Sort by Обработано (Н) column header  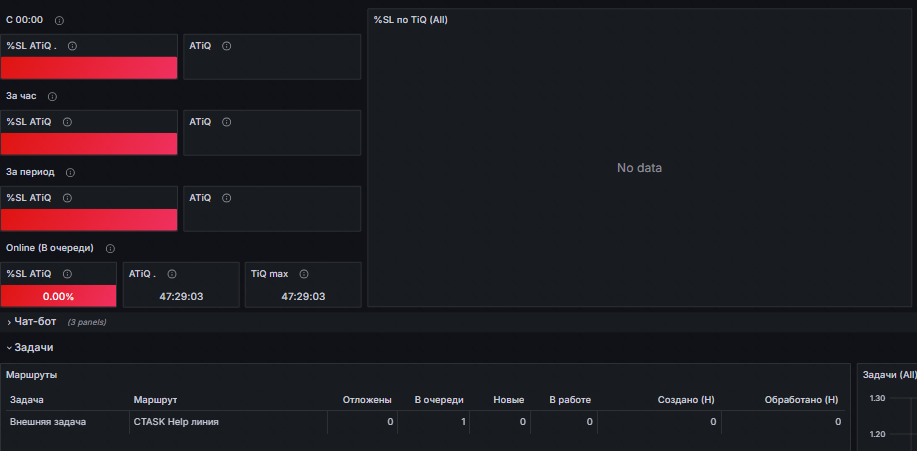pyautogui.click(x=801, y=400)
